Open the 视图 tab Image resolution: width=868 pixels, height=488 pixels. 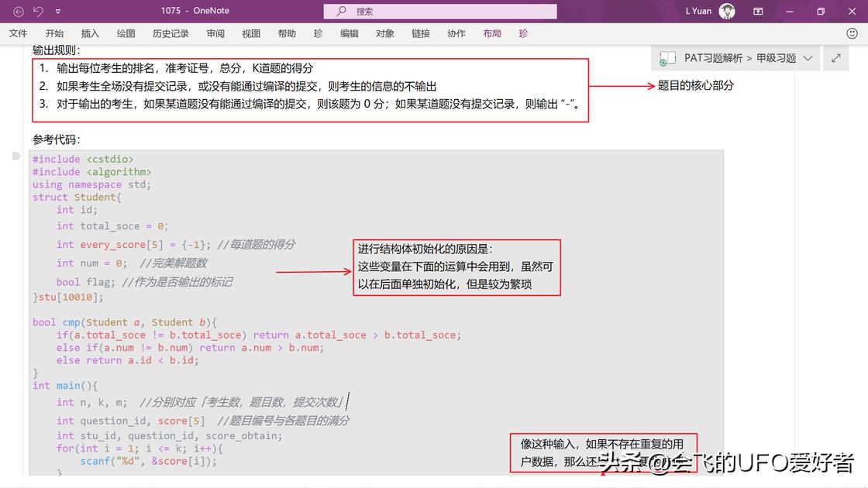pyautogui.click(x=251, y=33)
